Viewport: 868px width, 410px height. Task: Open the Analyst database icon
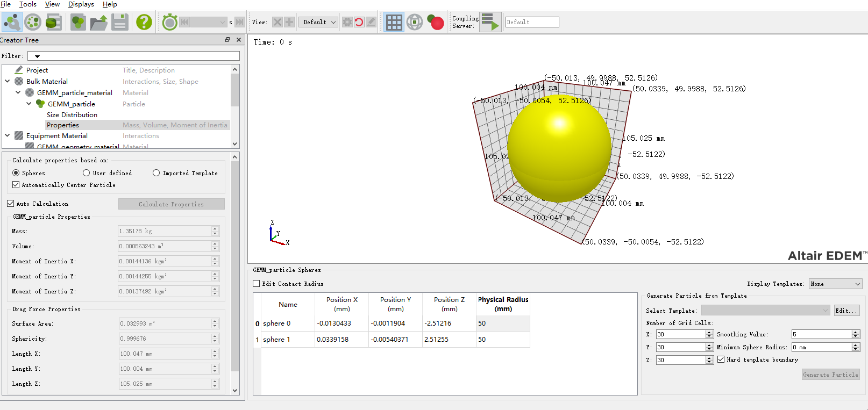(x=54, y=22)
